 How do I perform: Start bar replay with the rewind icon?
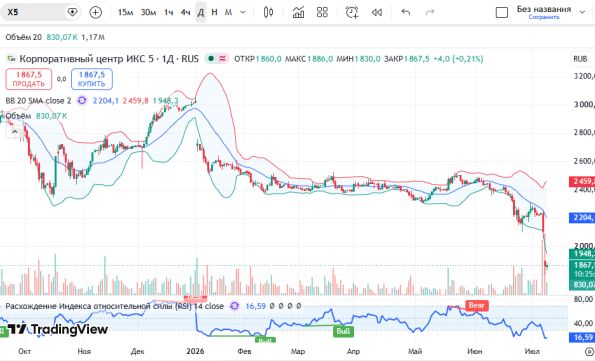[x=377, y=12]
